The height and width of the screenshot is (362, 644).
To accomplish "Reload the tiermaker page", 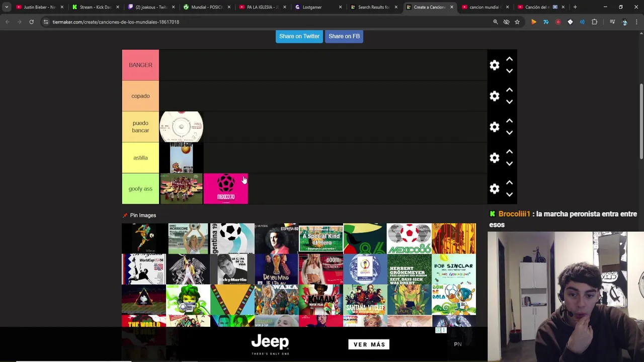I will click(x=31, y=22).
